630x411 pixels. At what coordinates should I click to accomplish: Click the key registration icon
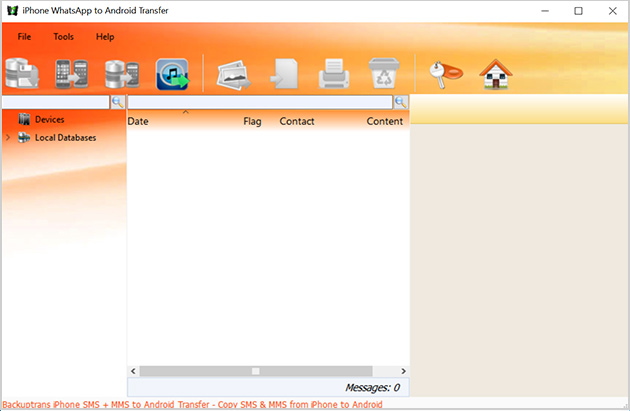coord(446,74)
